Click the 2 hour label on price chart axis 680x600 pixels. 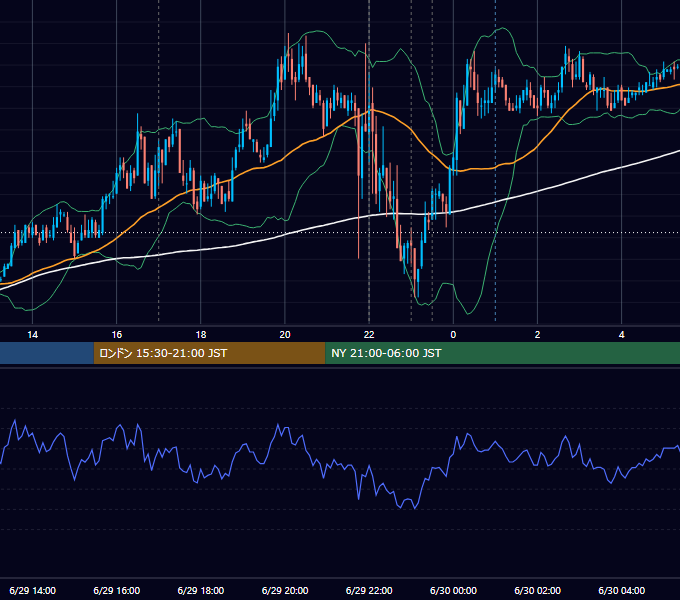(537, 335)
